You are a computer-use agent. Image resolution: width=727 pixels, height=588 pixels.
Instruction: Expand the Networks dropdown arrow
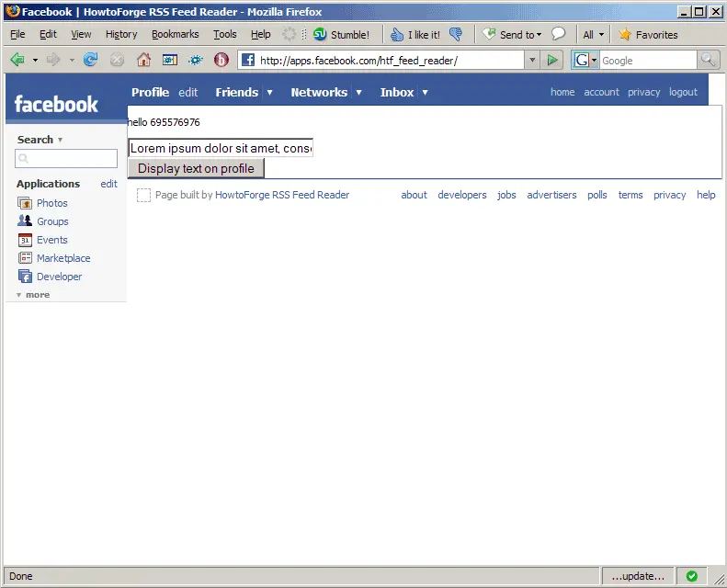point(358,93)
